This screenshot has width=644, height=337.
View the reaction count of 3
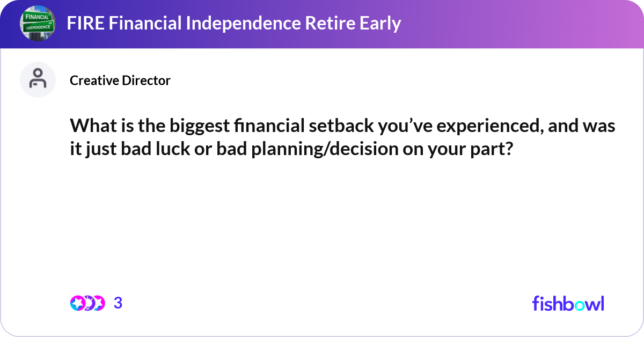point(118,303)
